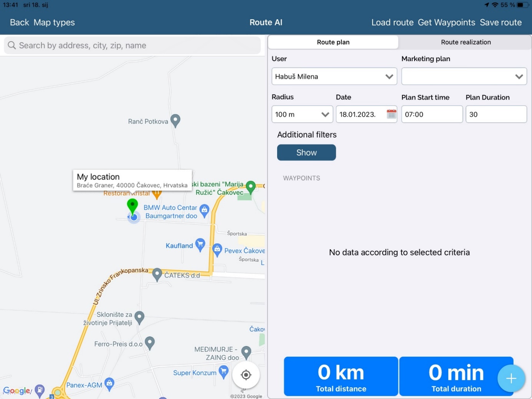Click the address search field
This screenshot has width=532, height=399.
click(132, 45)
